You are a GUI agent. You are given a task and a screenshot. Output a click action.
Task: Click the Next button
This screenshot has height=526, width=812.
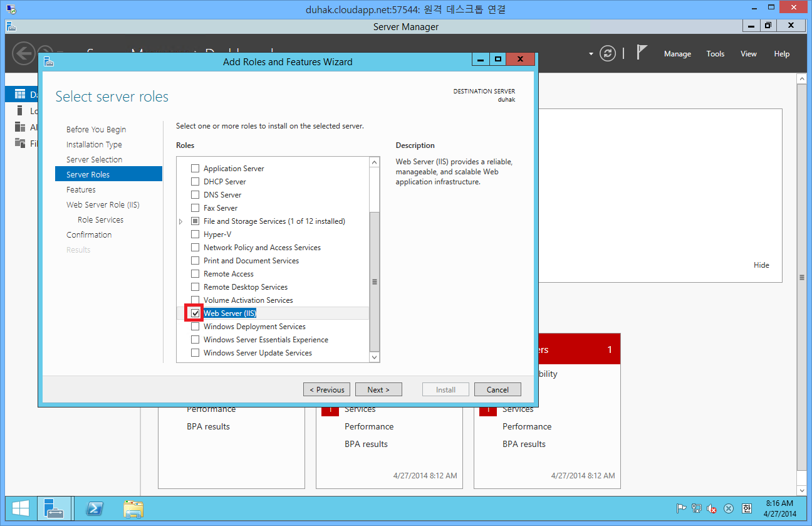(x=378, y=389)
